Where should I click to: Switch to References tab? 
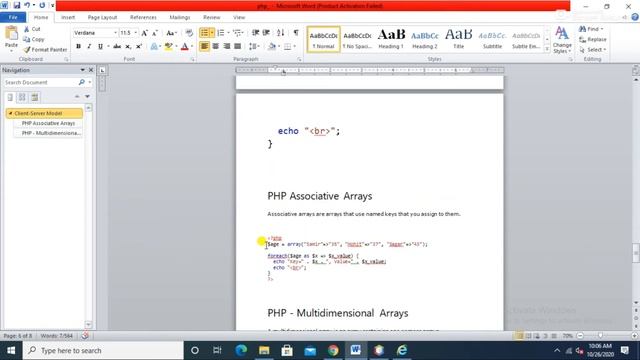143,18
